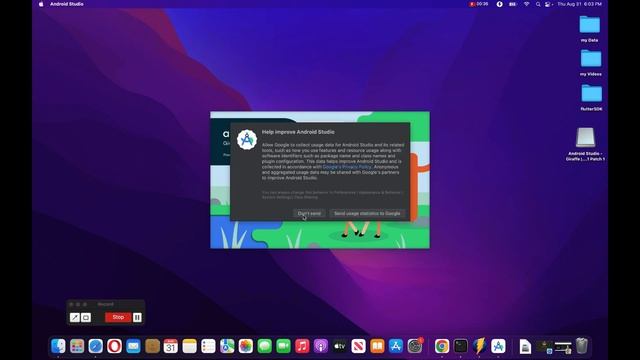Open Spotlight search in menu bar
The width and height of the screenshot is (640, 360).
point(538,4)
